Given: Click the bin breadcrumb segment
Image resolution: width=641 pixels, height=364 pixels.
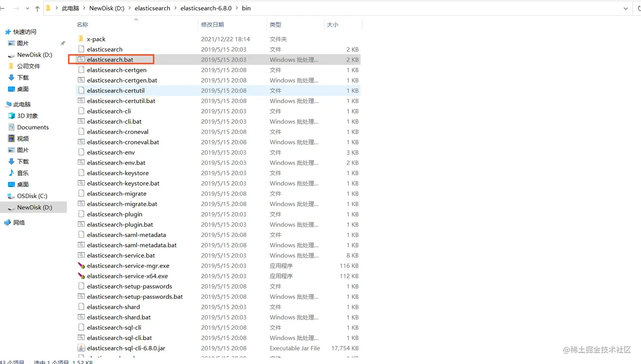Looking at the screenshot, I should (x=246, y=8).
